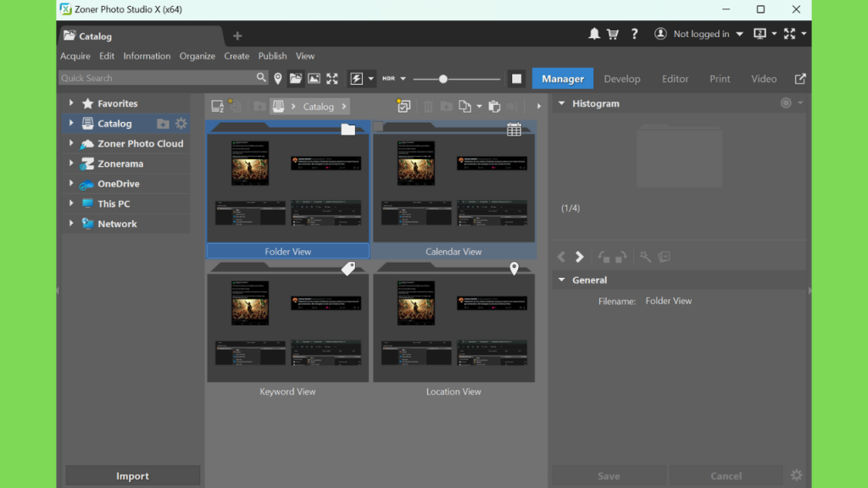Open the lightning icon dropdown arrow

pos(371,79)
